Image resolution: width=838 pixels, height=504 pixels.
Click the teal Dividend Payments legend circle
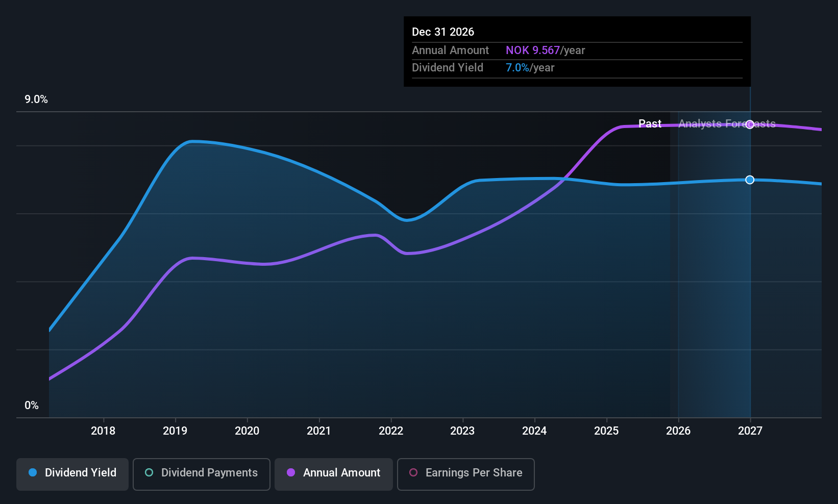pos(149,473)
